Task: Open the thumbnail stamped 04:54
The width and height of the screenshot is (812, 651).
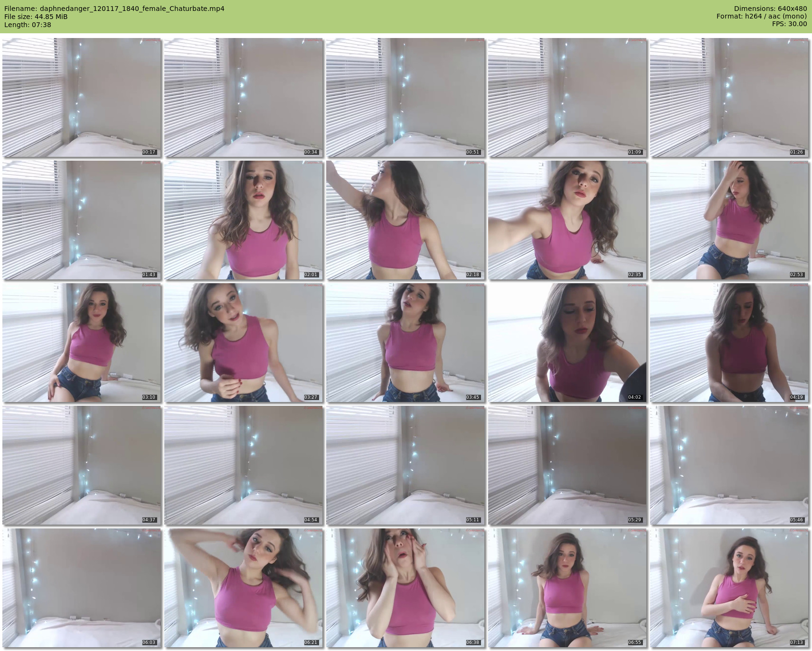Action: tap(244, 465)
